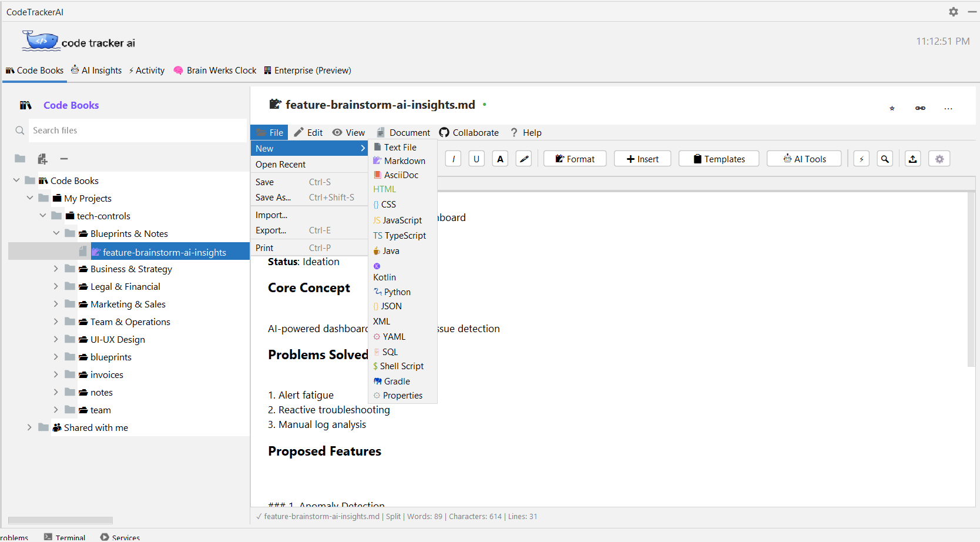The width and height of the screenshot is (980, 542).
Task: Click the upload/export icon in the toolbar
Action: coord(912,158)
